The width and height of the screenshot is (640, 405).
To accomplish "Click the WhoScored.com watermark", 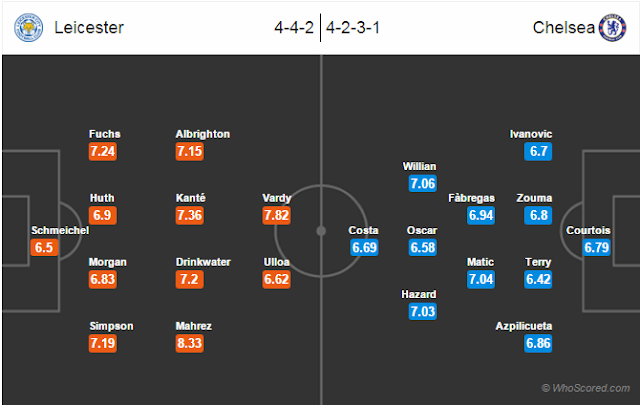I will (x=585, y=388).
